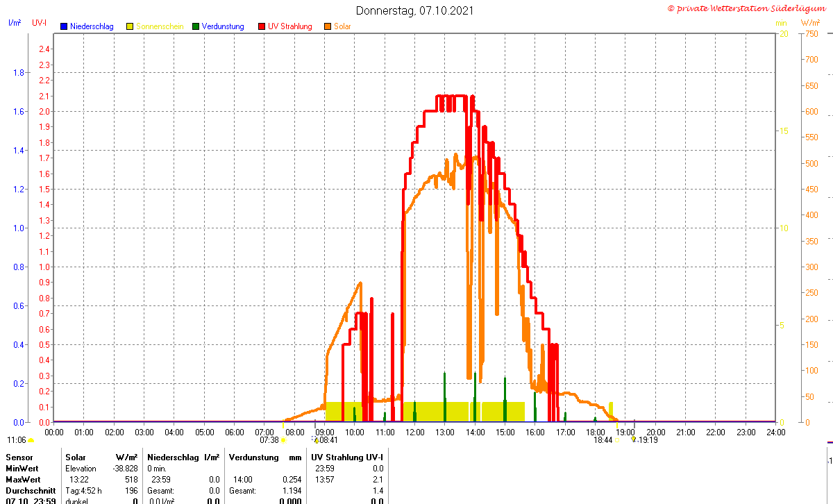
Task: Click the 18:00 label on time axis
Action: [596, 432]
